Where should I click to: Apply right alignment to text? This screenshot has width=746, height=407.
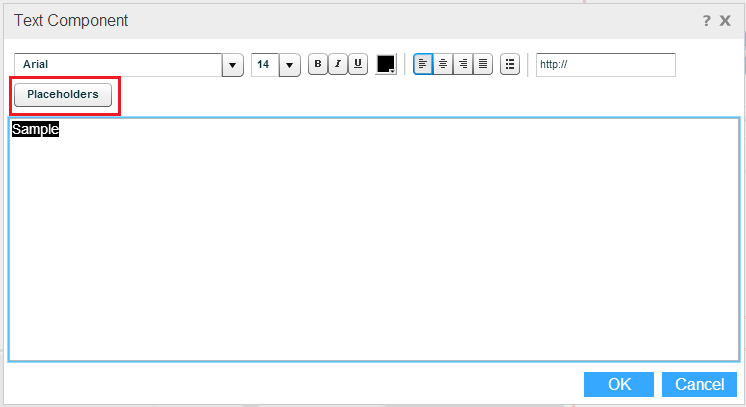[463, 64]
